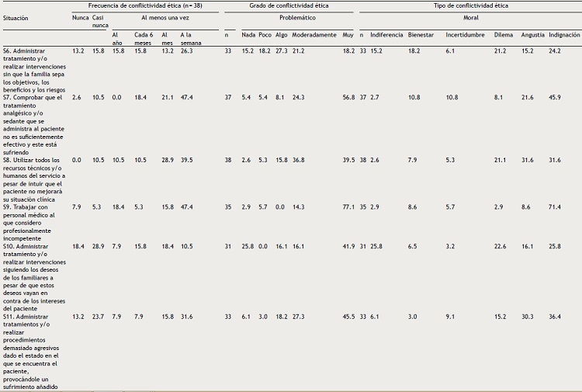582x392 pixels.
Task: Click the 'S9. Trabajar con personal médico' row label
Action: [29, 223]
